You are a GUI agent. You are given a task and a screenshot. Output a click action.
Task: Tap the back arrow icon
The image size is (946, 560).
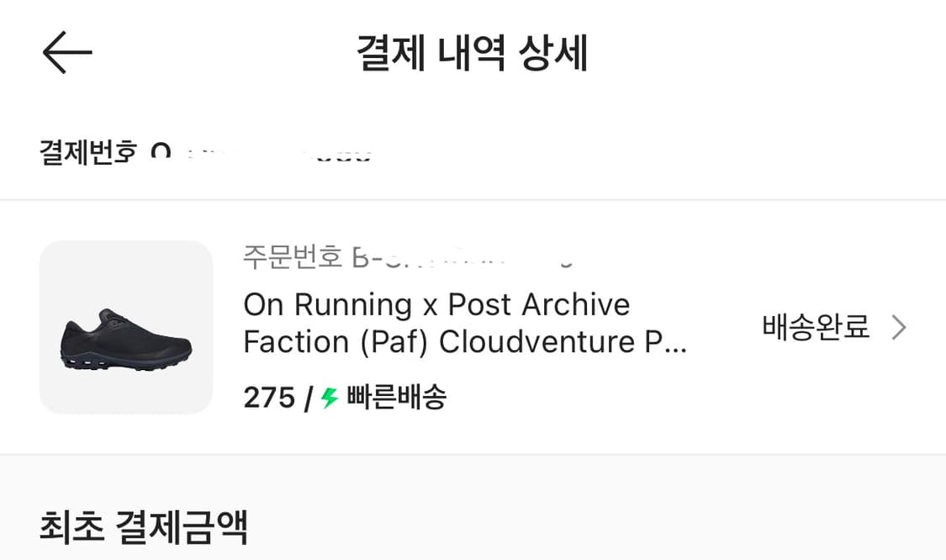pyautogui.click(x=67, y=53)
